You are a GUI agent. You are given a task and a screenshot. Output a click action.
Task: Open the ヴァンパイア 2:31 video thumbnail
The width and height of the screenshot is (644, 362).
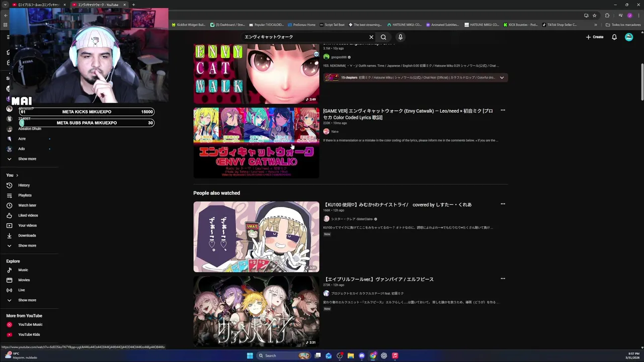click(256, 311)
